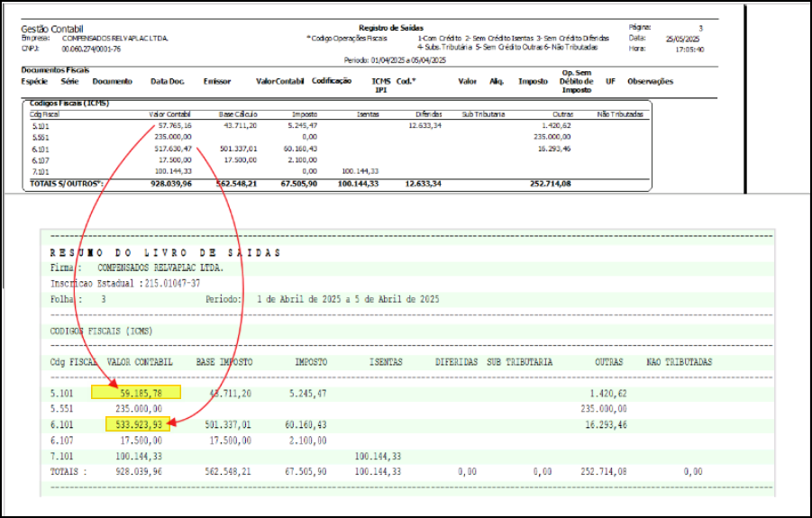Click the 'Página:' label
The image size is (812, 518).
[x=640, y=27]
